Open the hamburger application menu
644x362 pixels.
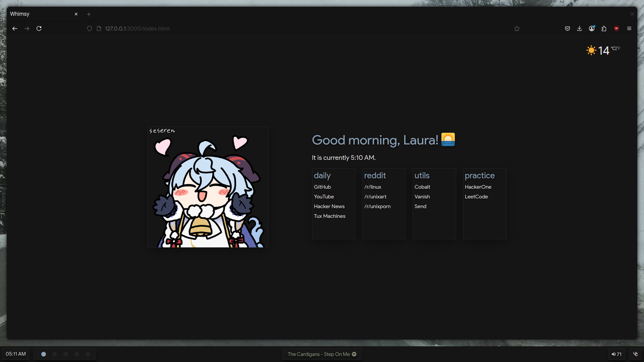(629, 28)
